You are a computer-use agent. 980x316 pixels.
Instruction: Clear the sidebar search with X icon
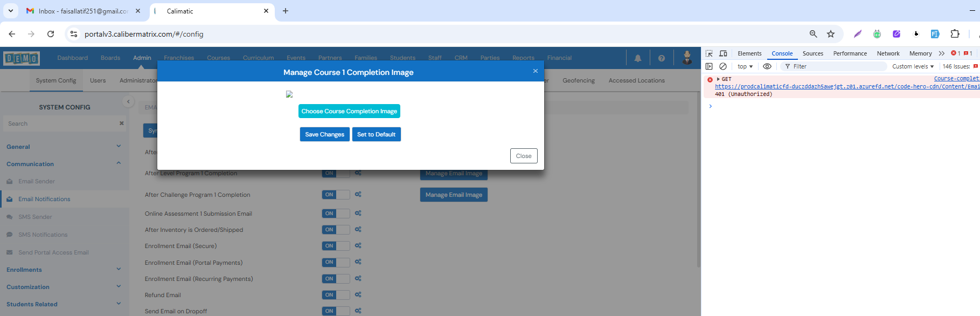[x=121, y=123]
